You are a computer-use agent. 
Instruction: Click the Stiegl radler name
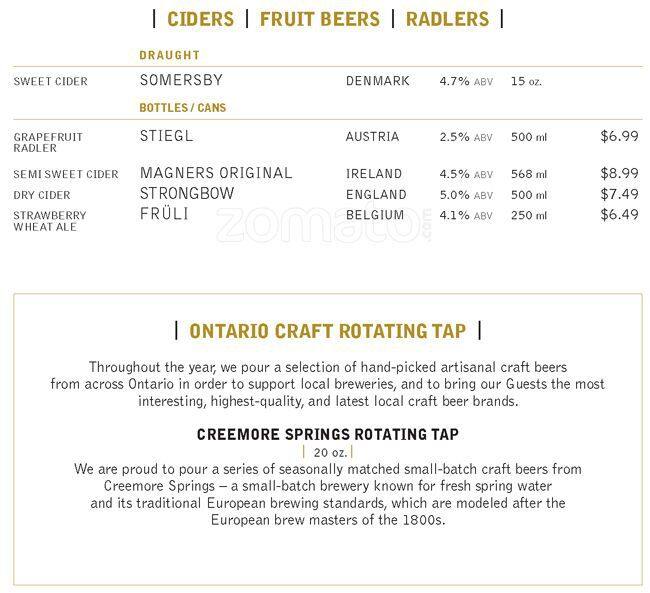tap(167, 136)
